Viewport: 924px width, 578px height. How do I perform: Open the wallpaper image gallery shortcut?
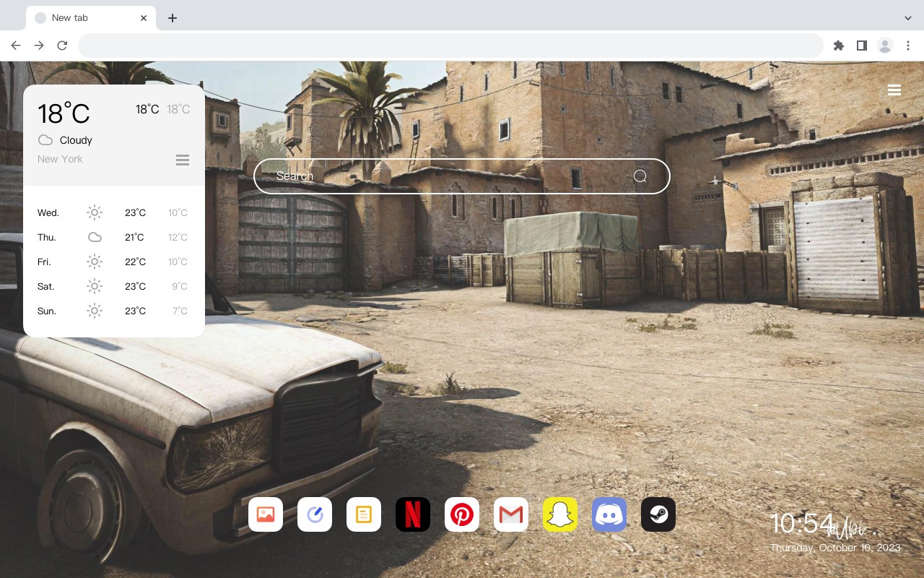[266, 514]
